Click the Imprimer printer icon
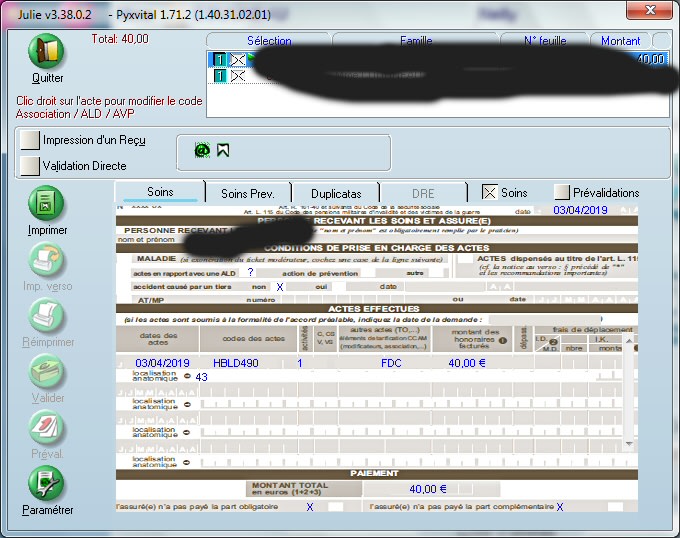The height and width of the screenshot is (538, 680). [47, 205]
